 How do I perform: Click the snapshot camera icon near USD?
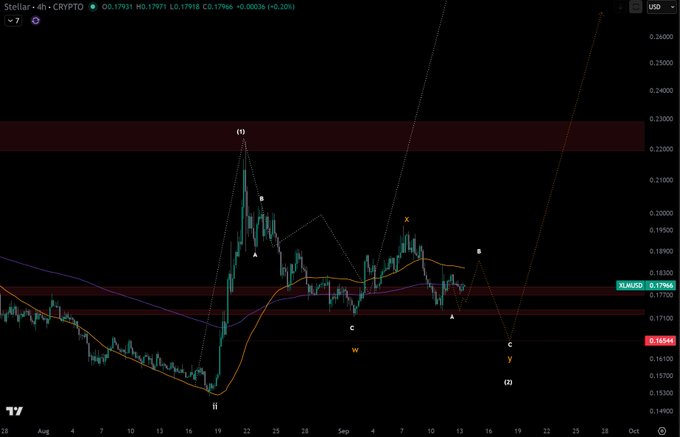coord(635,7)
